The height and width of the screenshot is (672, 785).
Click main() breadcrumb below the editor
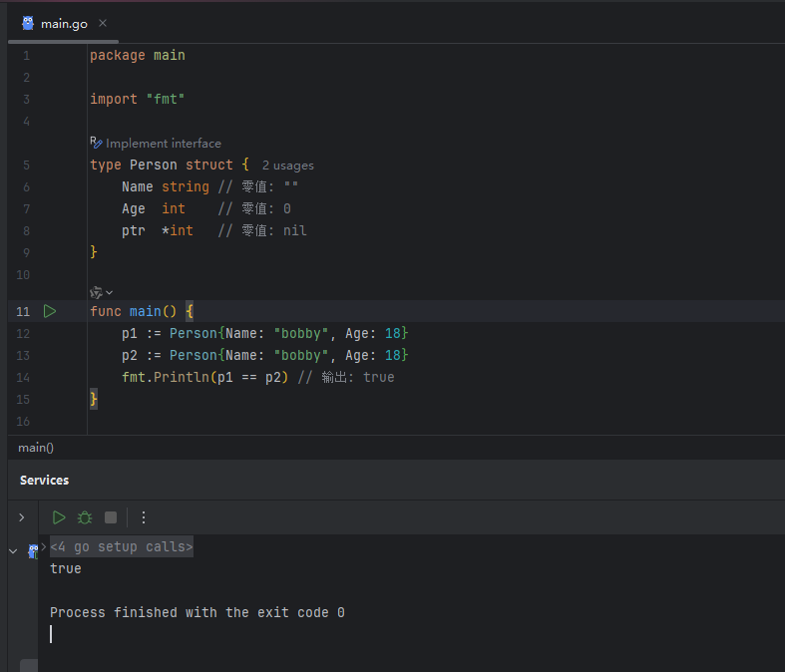pos(36,448)
